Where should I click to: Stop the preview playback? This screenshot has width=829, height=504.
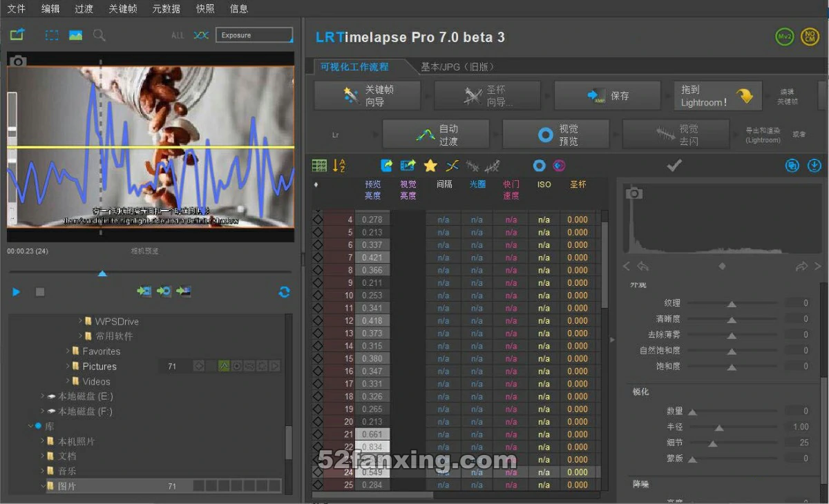[40, 292]
